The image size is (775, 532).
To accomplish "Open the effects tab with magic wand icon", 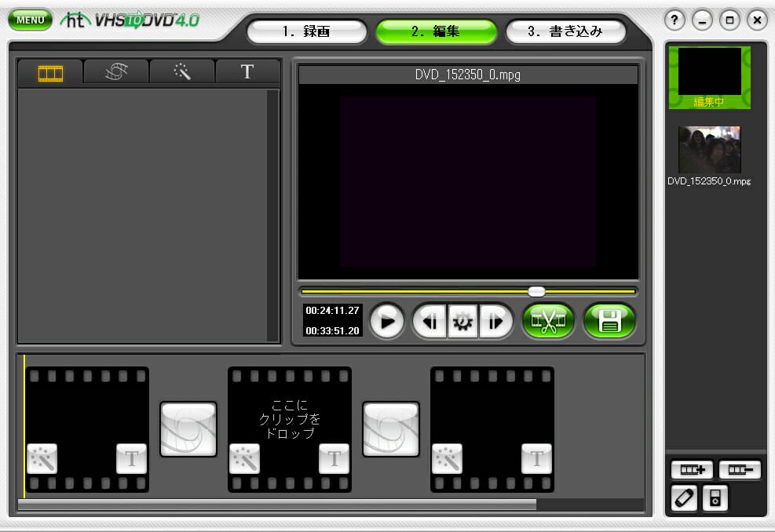I will tap(182, 73).
